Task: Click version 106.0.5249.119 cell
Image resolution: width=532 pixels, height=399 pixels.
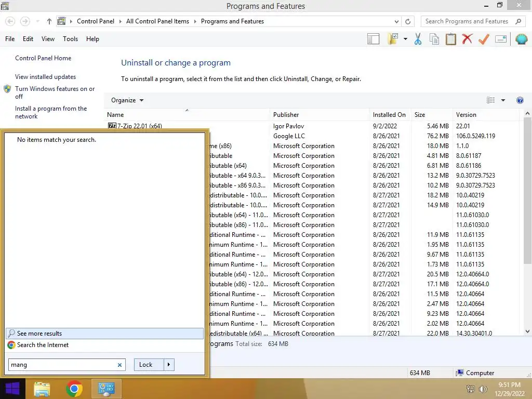Action: (x=475, y=136)
